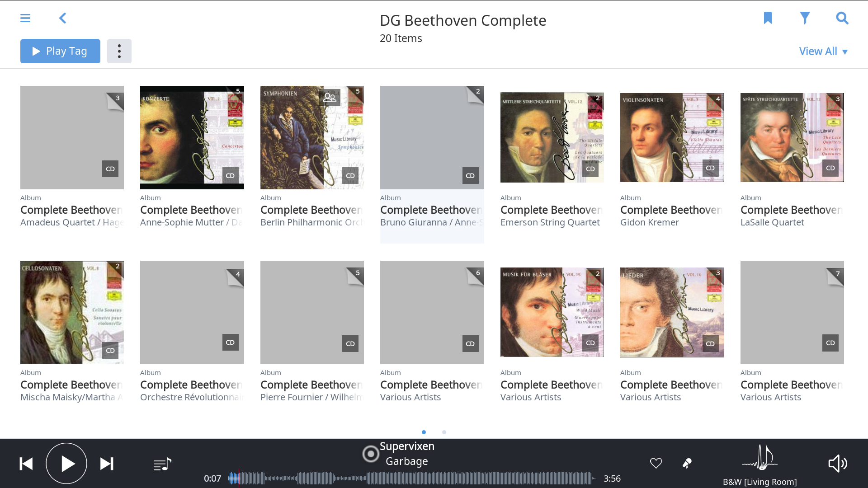
Task: Select first page dot indicator
Action: 424,432
